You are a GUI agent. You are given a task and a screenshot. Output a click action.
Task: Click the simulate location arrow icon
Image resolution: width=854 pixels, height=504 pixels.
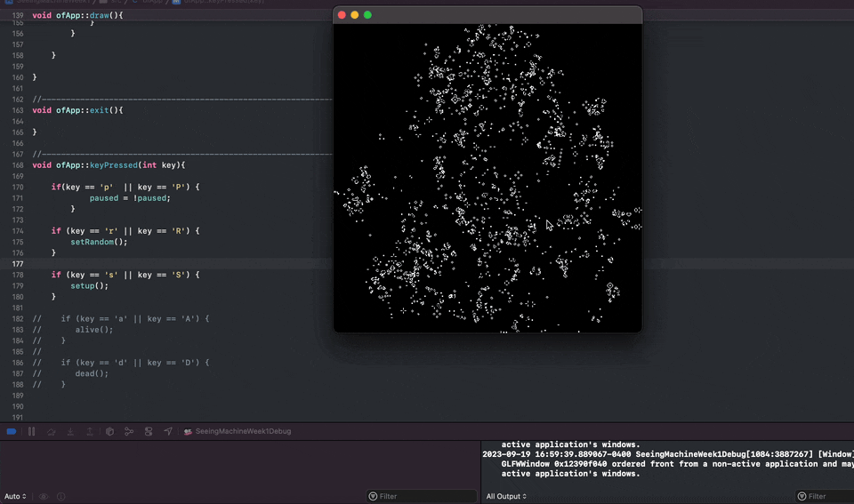(168, 431)
